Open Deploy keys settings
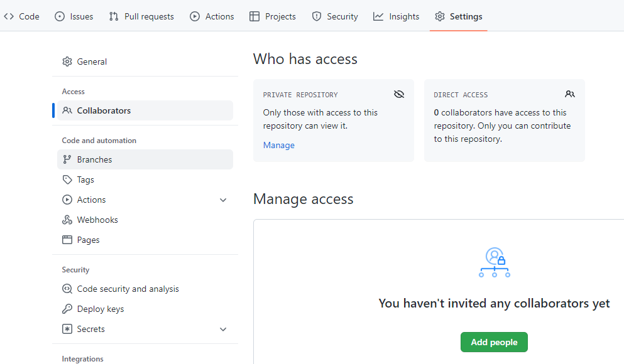 point(145,309)
